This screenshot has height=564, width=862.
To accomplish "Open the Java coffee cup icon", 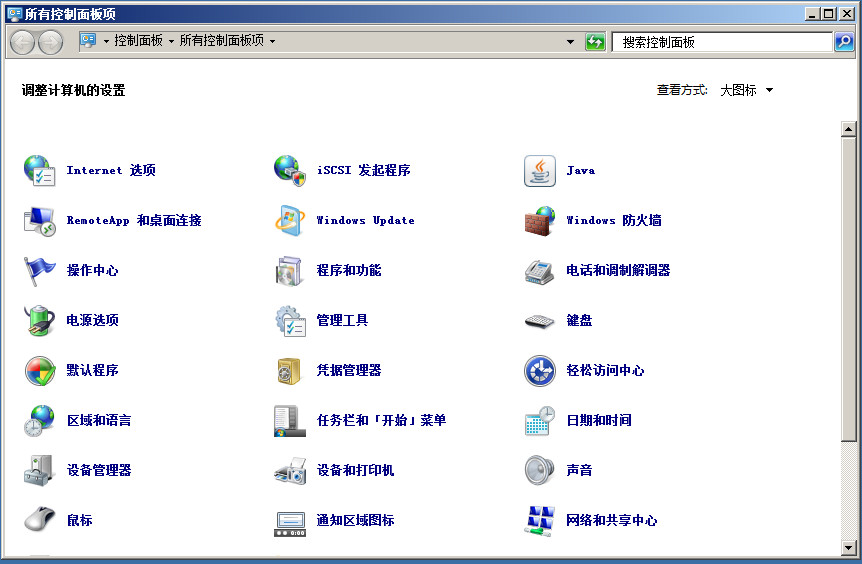I will (x=540, y=170).
